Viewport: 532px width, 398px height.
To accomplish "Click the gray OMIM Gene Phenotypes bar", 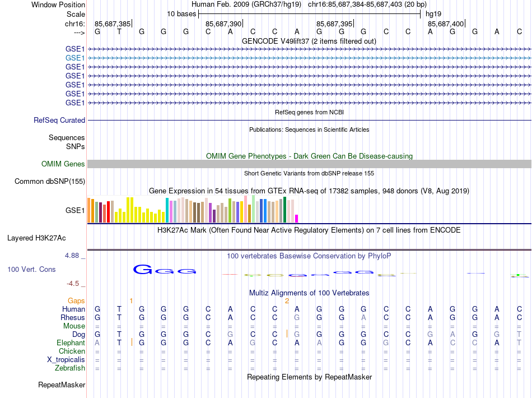I will click(309, 164).
